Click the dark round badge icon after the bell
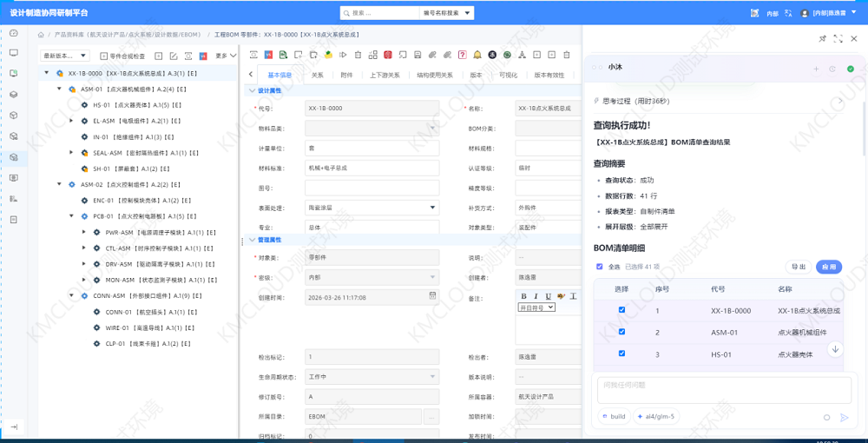Image resolution: width=868 pixels, height=443 pixels. click(491, 54)
